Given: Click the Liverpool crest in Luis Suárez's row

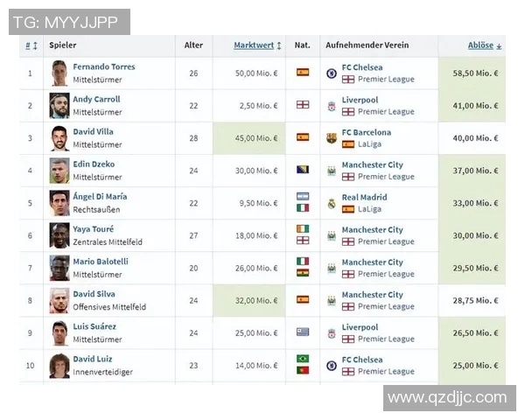Looking at the screenshot, I should tap(332, 333).
